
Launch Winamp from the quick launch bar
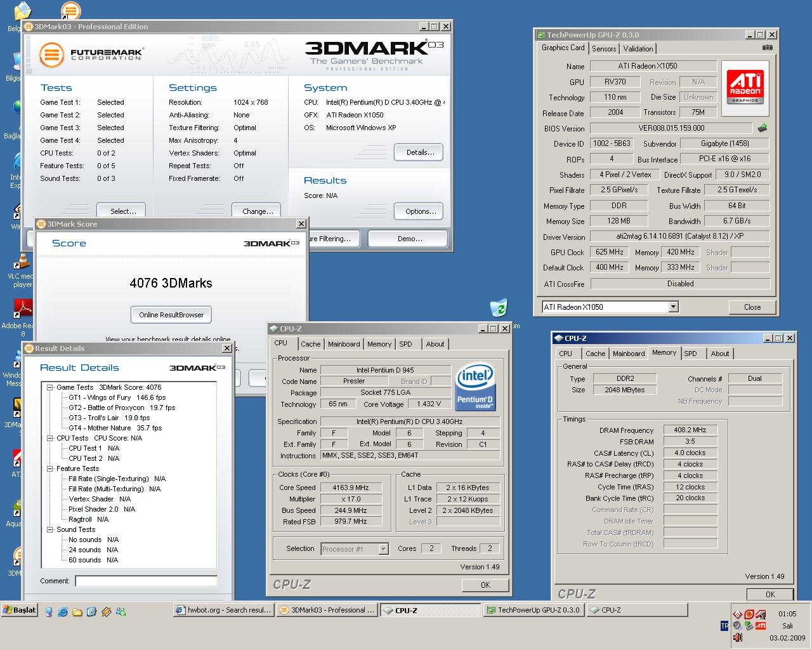coord(106,612)
